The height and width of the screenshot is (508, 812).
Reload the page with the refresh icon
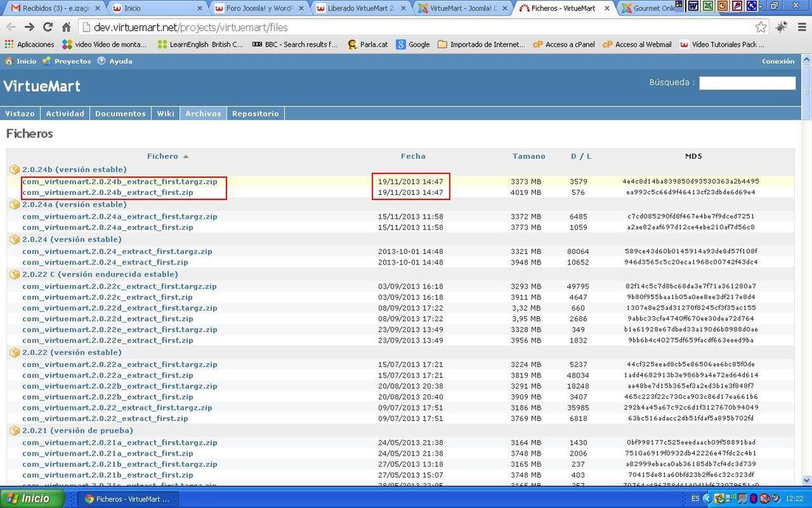click(x=48, y=27)
